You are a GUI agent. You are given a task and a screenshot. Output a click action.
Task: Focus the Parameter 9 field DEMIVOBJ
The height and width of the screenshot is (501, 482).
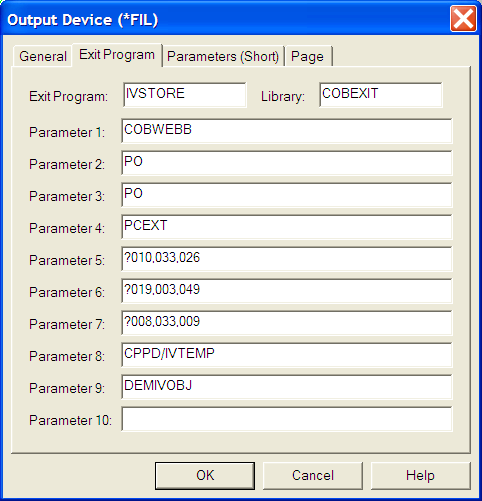(x=287, y=387)
